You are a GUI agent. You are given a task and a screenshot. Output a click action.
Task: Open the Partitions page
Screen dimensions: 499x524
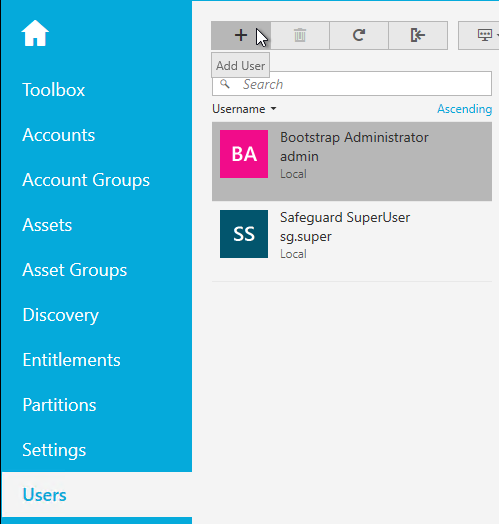pos(59,405)
